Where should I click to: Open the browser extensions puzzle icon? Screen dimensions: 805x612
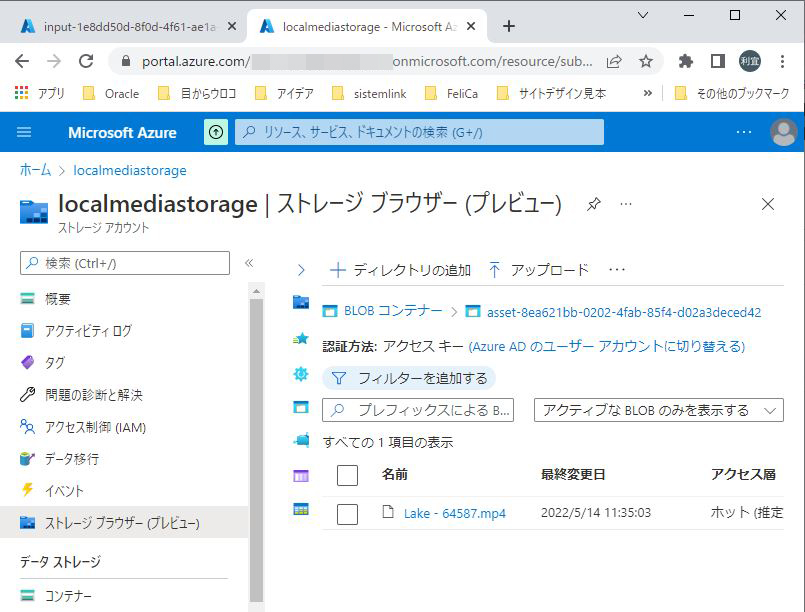click(685, 62)
